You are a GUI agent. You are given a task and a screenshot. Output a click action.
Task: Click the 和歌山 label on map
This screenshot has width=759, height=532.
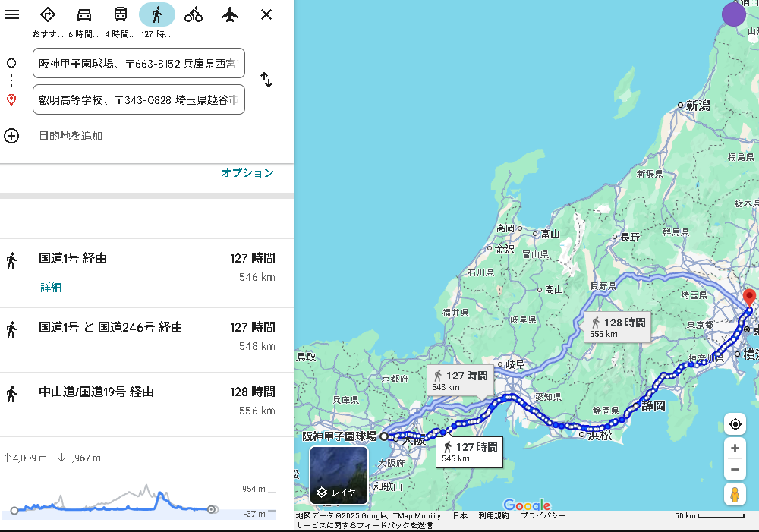pyautogui.click(x=388, y=486)
